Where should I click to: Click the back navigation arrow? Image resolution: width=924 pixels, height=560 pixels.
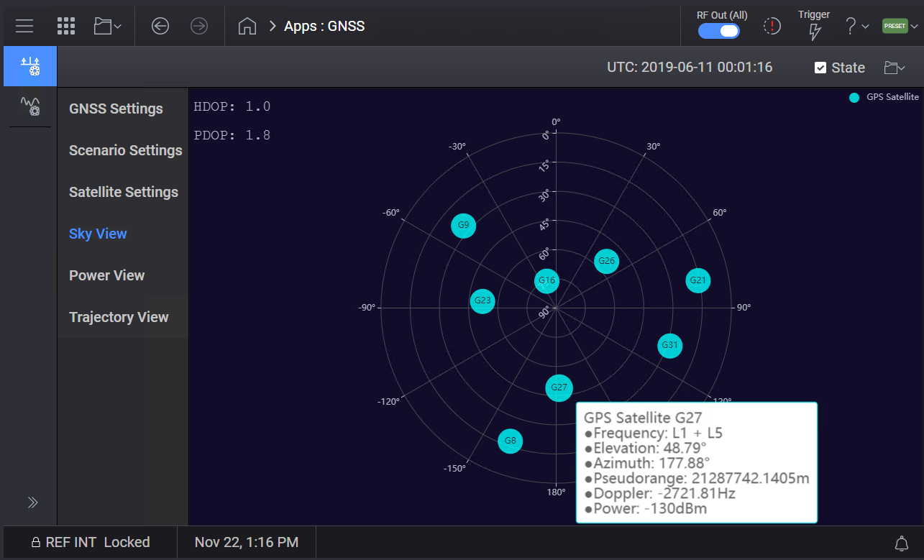tap(160, 26)
